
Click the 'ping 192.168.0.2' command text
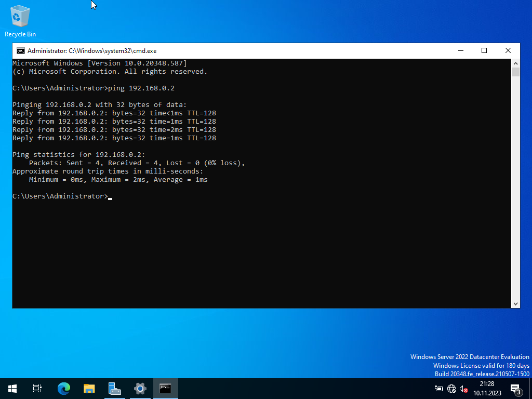point(141,88)
